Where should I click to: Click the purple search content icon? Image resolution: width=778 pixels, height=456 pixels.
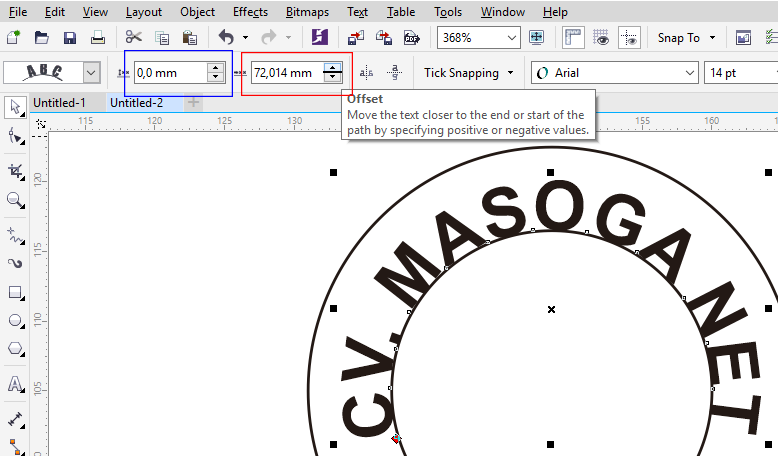[320, 37]
